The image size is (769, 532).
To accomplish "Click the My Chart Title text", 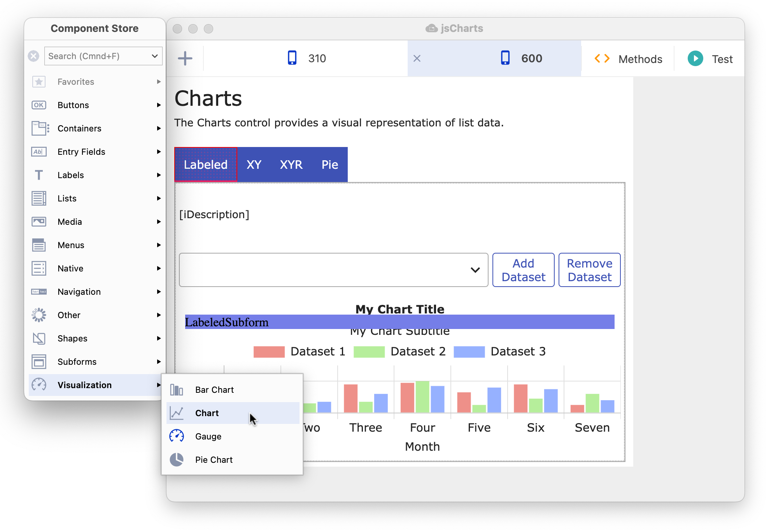I will pyautogui.click(x=400, y=309).
